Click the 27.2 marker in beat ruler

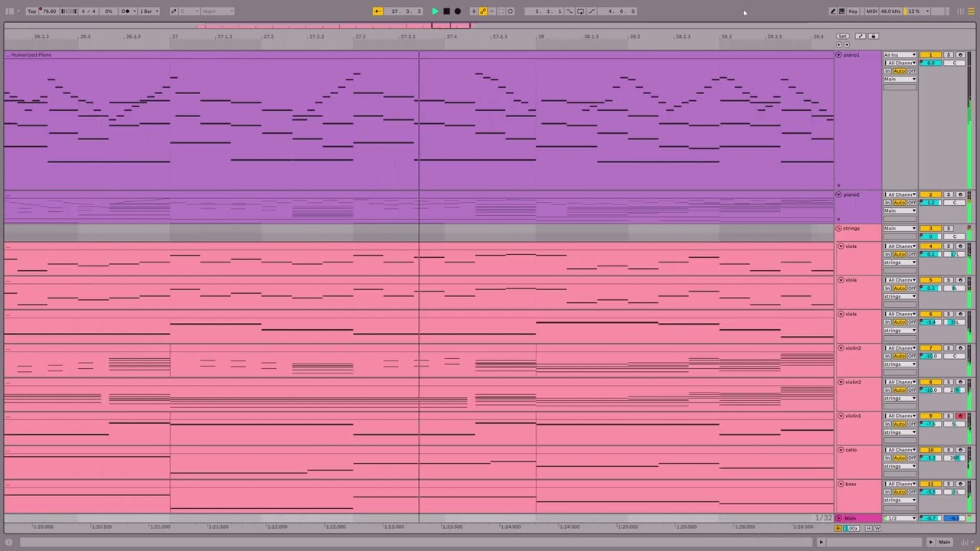tap(269, 37)
